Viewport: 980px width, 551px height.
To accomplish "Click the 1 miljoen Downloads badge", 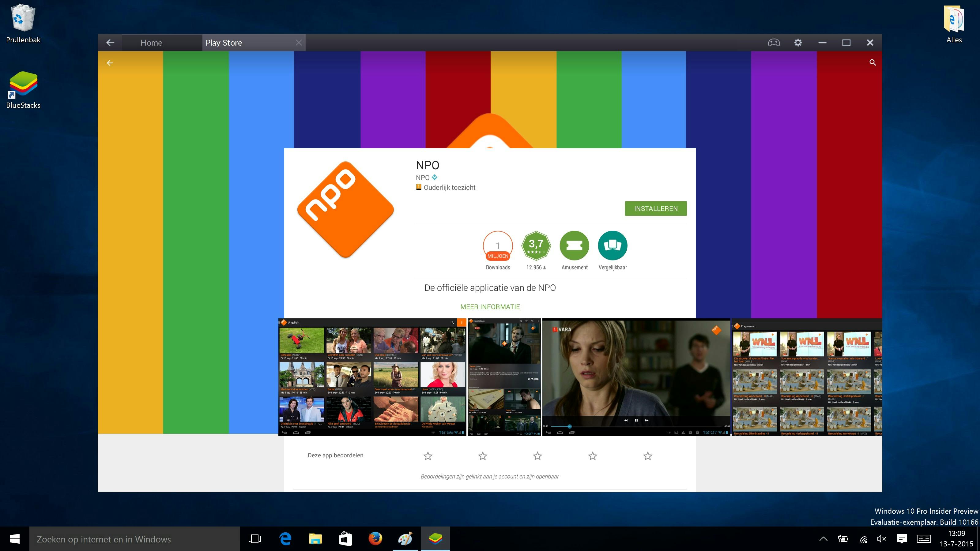I will [x=498, y=246].
